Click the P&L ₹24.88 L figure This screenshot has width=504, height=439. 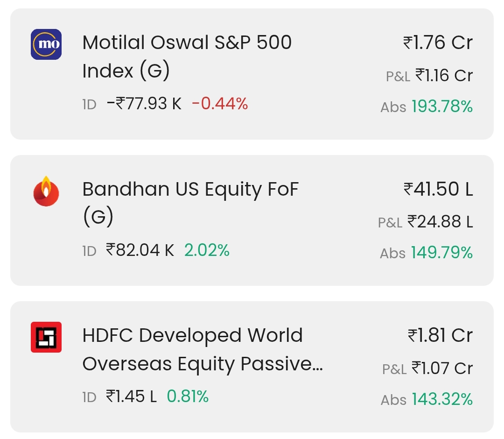[x=425, y=222]
